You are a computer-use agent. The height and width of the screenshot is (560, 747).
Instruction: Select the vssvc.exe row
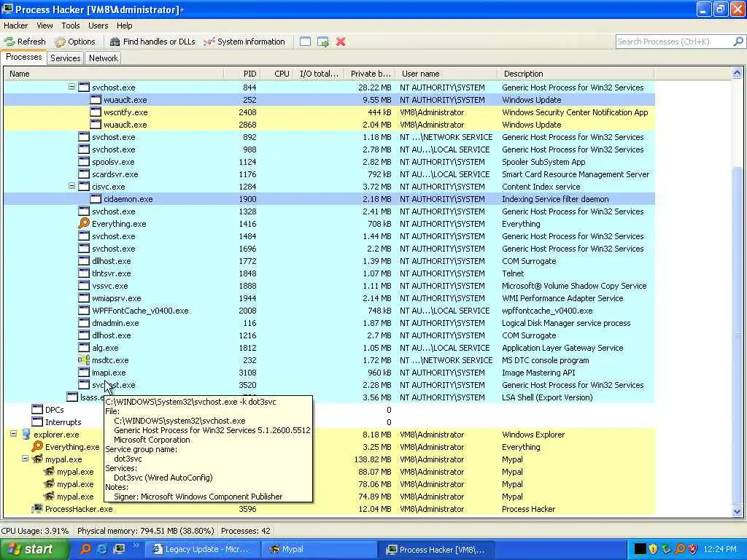pos(329,286)
